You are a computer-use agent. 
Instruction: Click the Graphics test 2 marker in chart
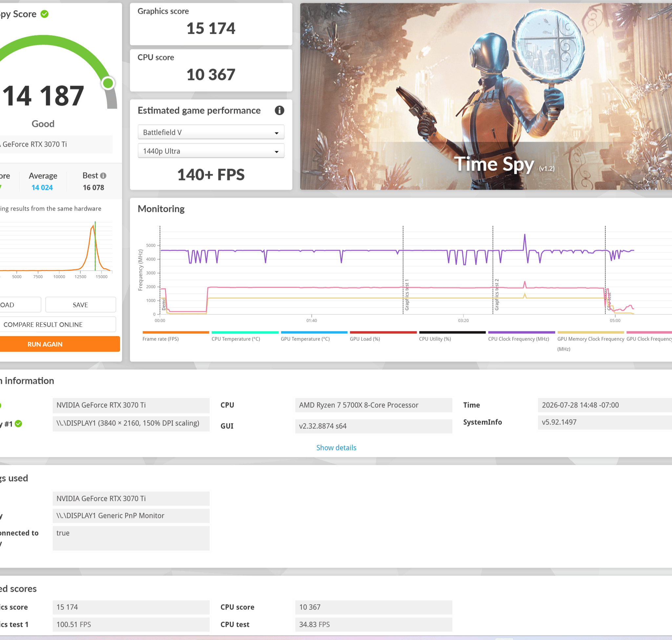(496, 295)
